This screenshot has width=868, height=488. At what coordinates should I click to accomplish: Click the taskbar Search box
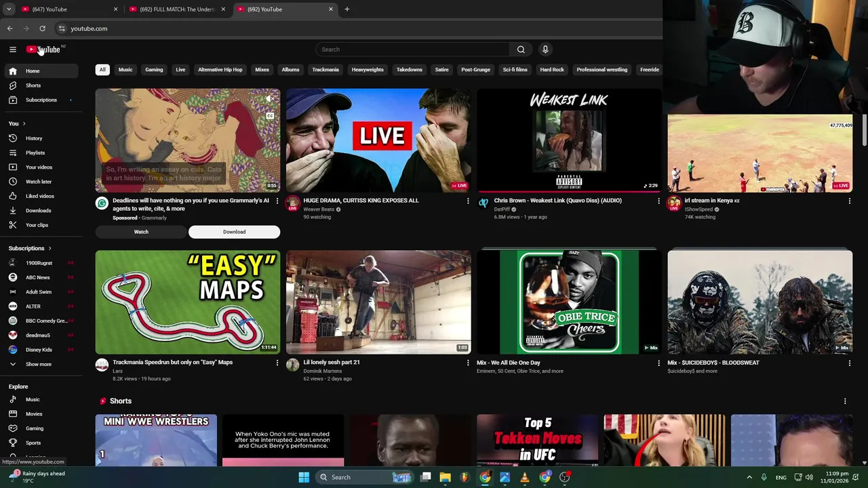pyautogui.click(x=365, y=477)
